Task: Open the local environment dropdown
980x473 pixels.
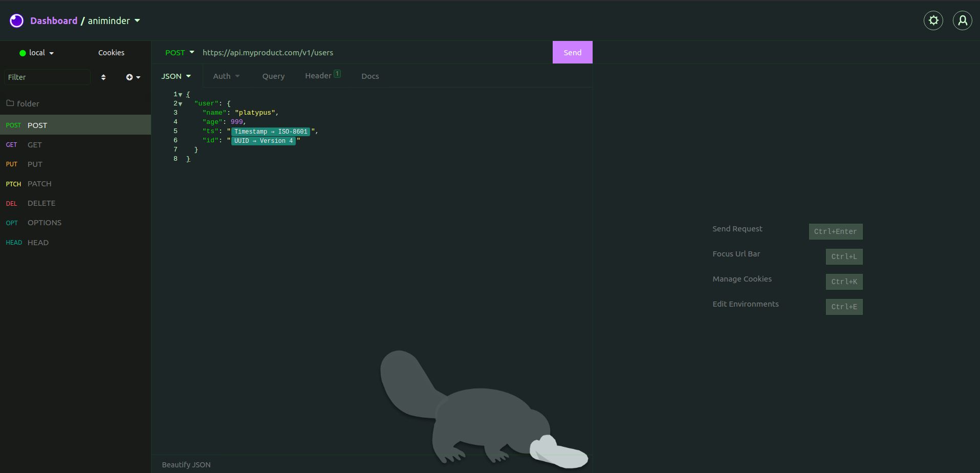Action: 37,53
